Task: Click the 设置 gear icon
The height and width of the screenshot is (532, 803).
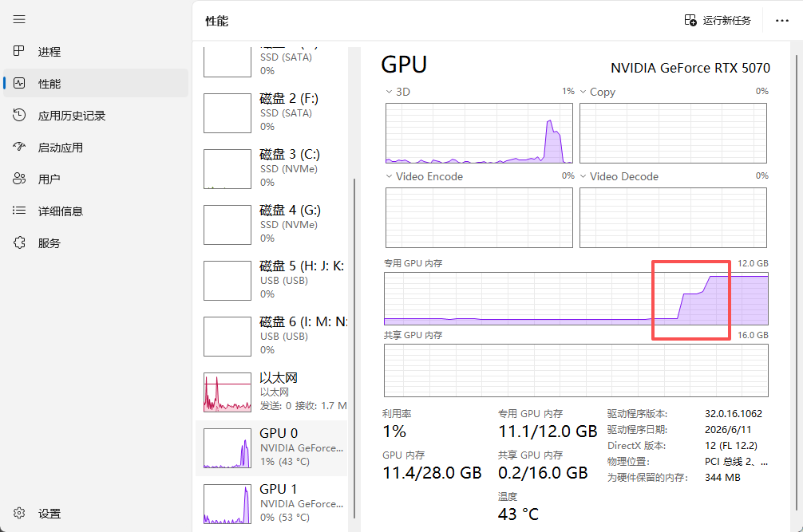Action: pyautogui.click(x=19, y=513)
